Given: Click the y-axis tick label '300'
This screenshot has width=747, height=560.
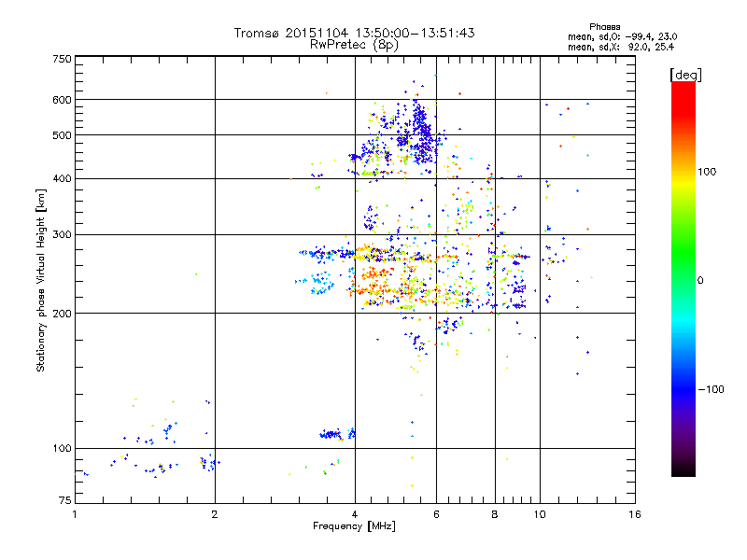Looking at the screenshot, I should pos(62,235).
